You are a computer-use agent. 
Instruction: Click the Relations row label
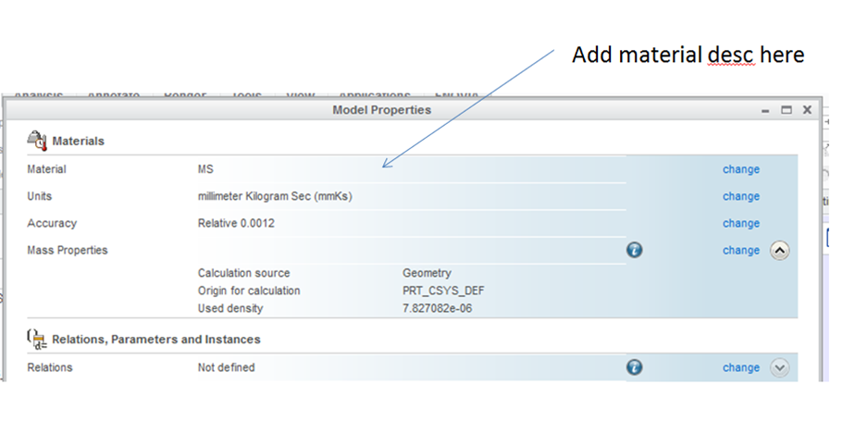click(50, 368)
